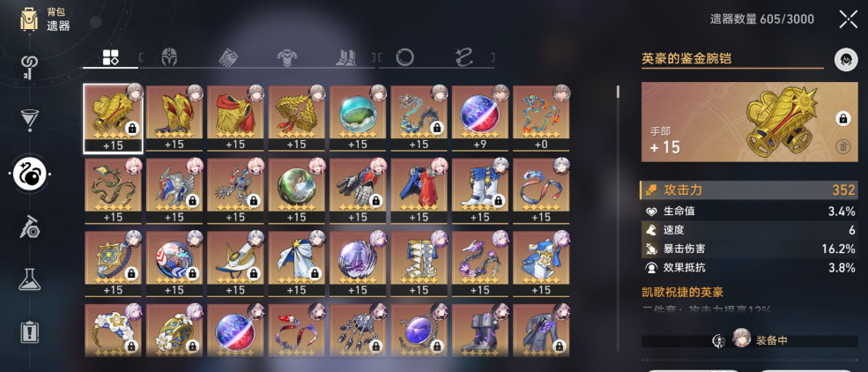Viewport: 868px width, 372px height.
Task: Open the missions clipboard sidebar category
Action: coord(29,331)
